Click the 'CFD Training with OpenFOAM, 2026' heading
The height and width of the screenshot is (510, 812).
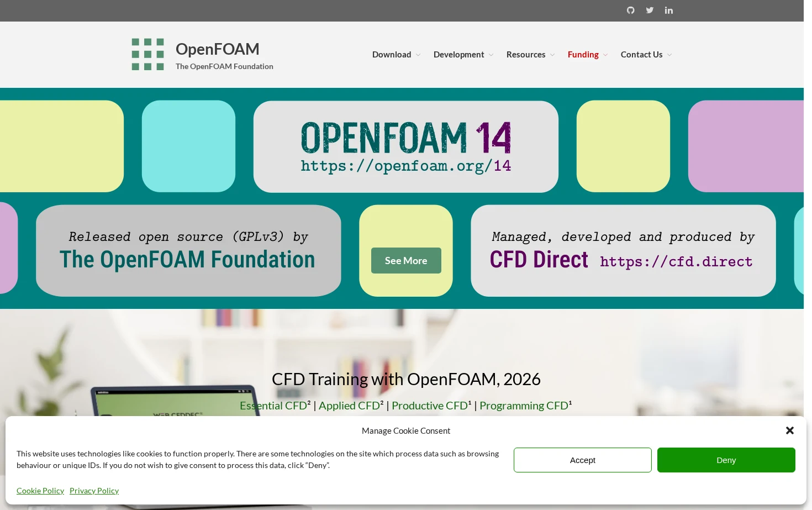tap(406, 379)
